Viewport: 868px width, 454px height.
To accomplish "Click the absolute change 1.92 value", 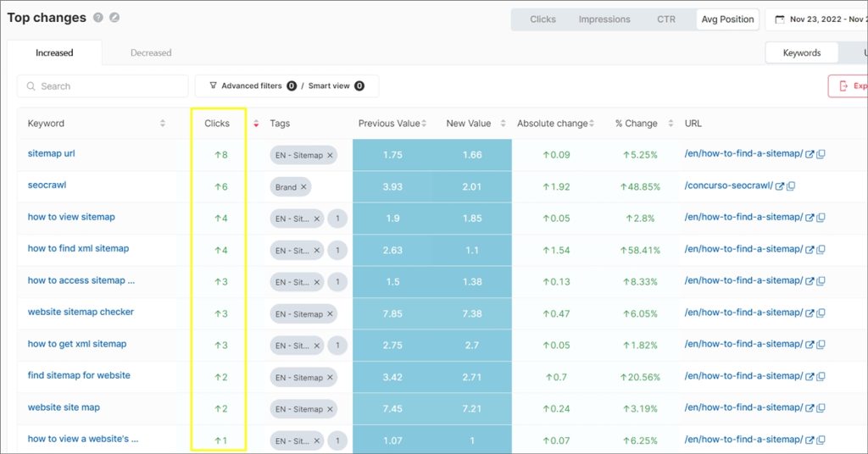I will [x=556, y=187].
